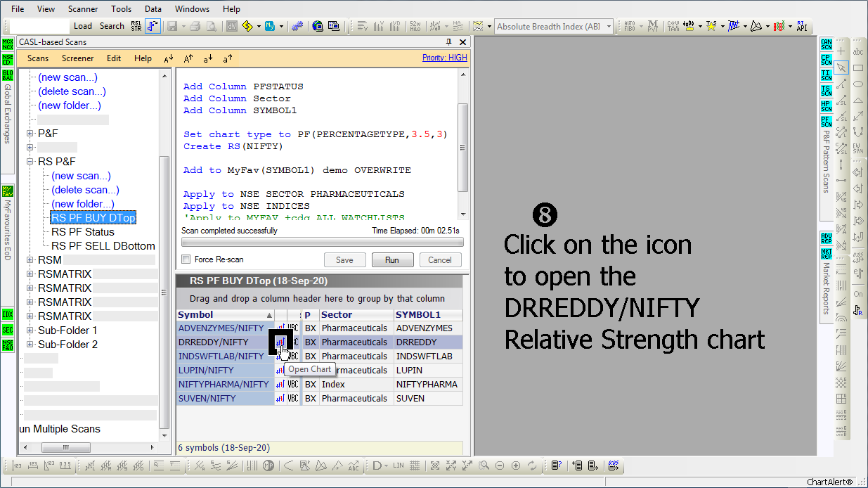Select abc text annotation tool
This screenshot has width=868, height=488.
click(x=858, y=51)
